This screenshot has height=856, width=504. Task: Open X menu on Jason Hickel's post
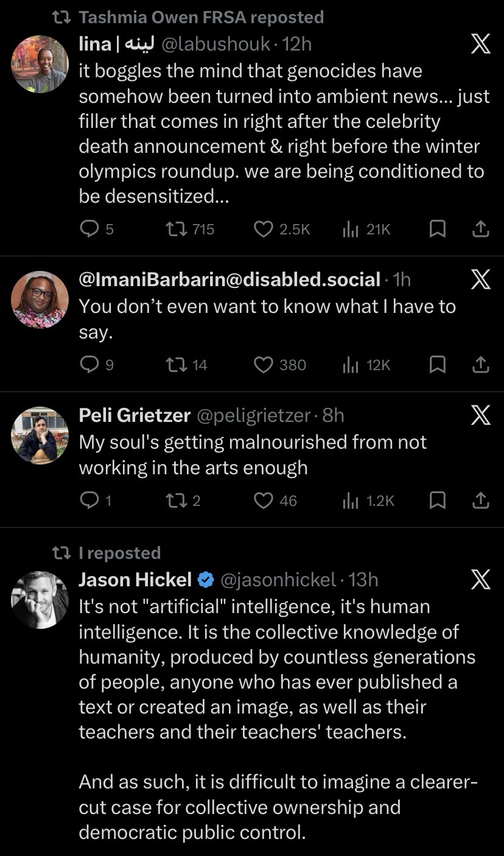481,580
